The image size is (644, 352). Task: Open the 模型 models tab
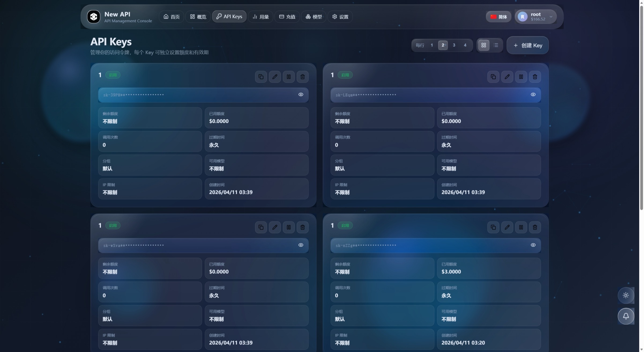coord(314,17)
